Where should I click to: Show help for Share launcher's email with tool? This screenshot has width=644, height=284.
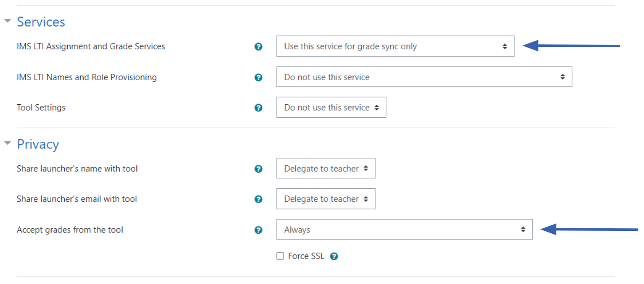(x=259, y=199)
